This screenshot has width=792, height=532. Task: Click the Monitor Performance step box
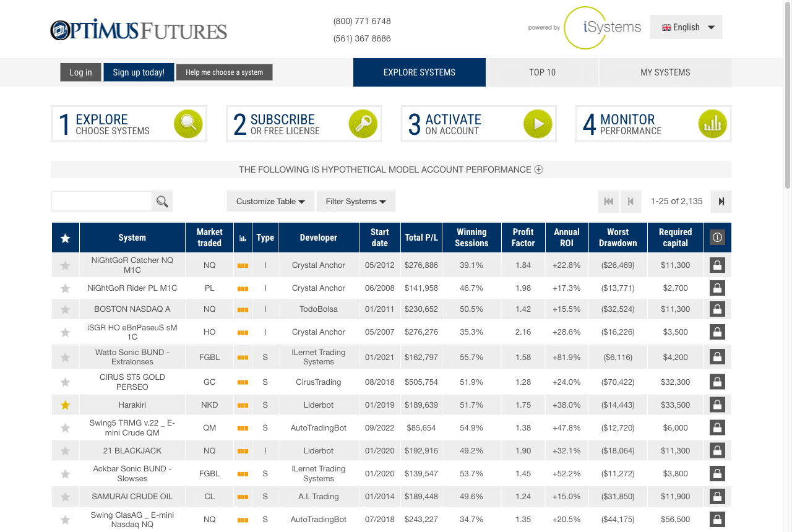coord(653,124)
